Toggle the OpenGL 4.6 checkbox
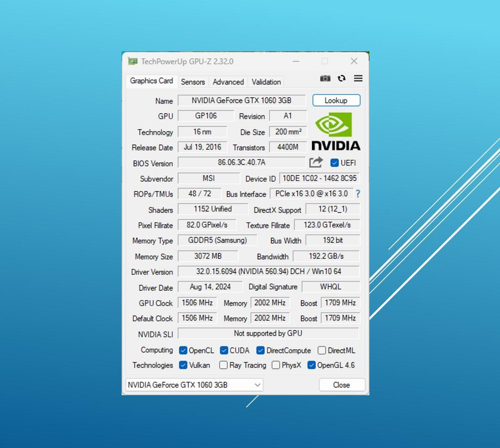This screenshot has width=500, height=448. coord(311,365)
